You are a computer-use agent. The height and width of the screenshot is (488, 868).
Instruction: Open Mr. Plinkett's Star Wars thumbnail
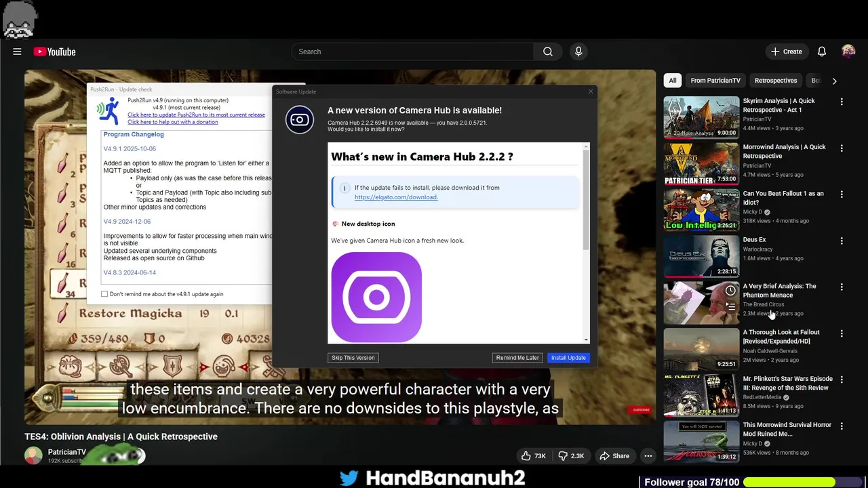pyautogui.click(x=701, y=395)
